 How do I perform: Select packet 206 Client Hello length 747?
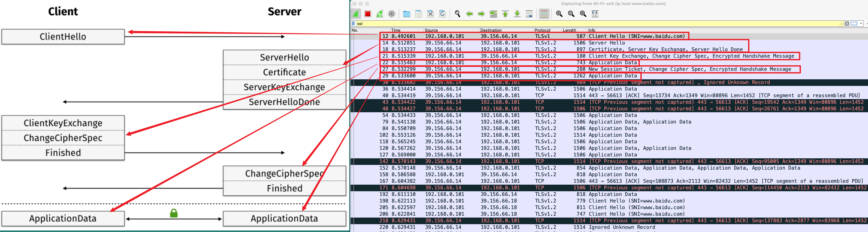(x=609, y=214)
